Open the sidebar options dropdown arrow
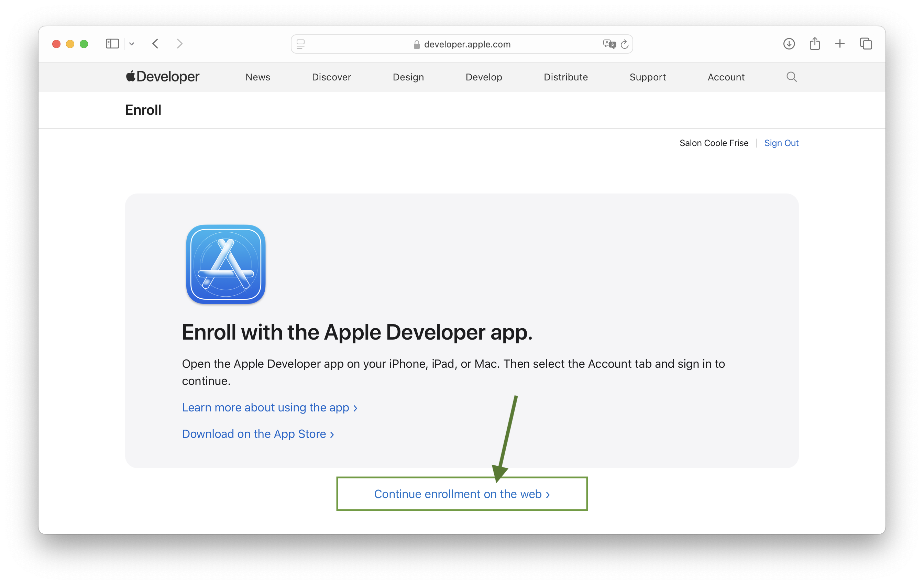The width and height of the screenshot is (924, 585). click(x=132, y=44)
